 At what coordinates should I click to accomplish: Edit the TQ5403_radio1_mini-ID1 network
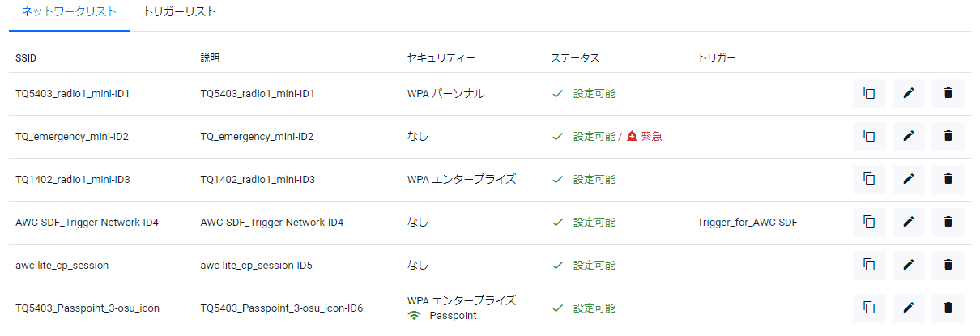[909, 93]
